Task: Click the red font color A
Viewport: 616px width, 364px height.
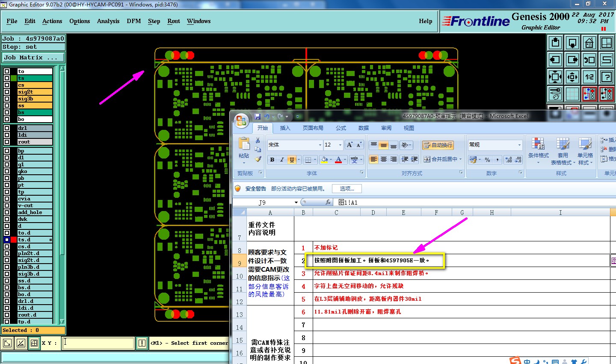Action: [x=338, y=159]
